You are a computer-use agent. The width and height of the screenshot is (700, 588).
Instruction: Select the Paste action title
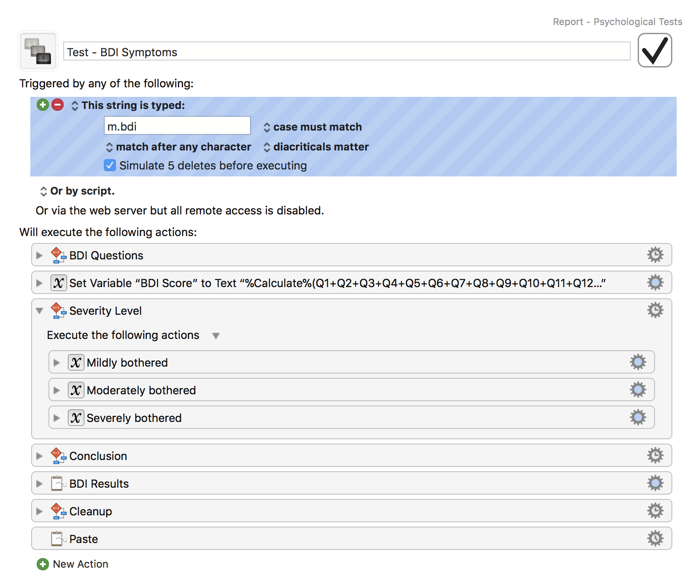tap(83, 539)
